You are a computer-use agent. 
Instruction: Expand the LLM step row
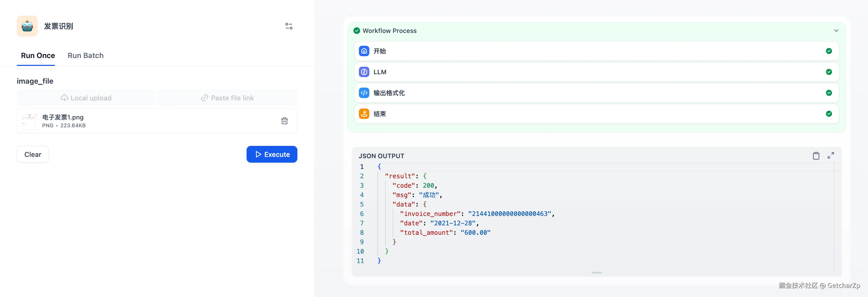pyautogui.click(x=596, y=72)
